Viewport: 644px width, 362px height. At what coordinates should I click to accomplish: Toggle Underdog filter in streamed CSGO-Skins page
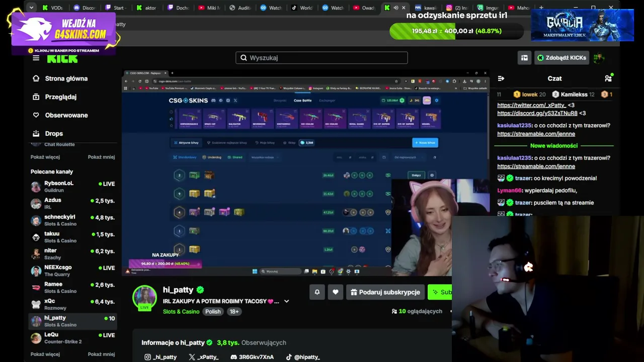pyautogui.click(x=212, y=157)
